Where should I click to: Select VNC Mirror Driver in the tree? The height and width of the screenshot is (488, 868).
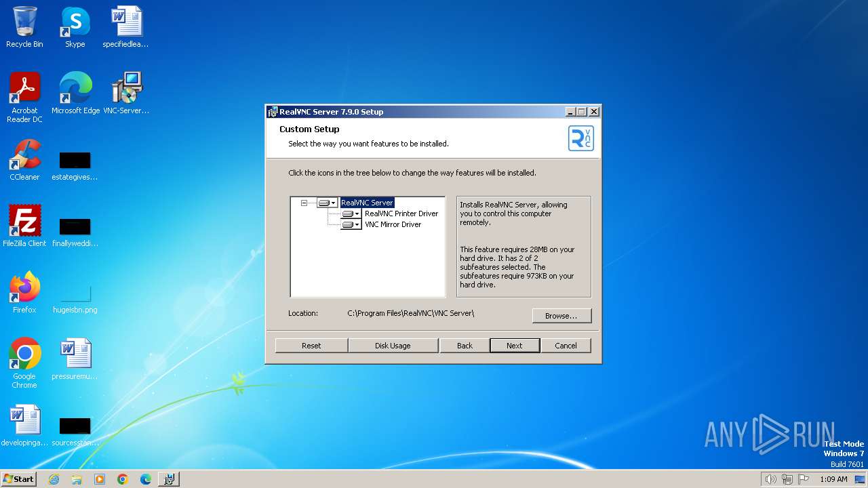click(x=393, y=224)
